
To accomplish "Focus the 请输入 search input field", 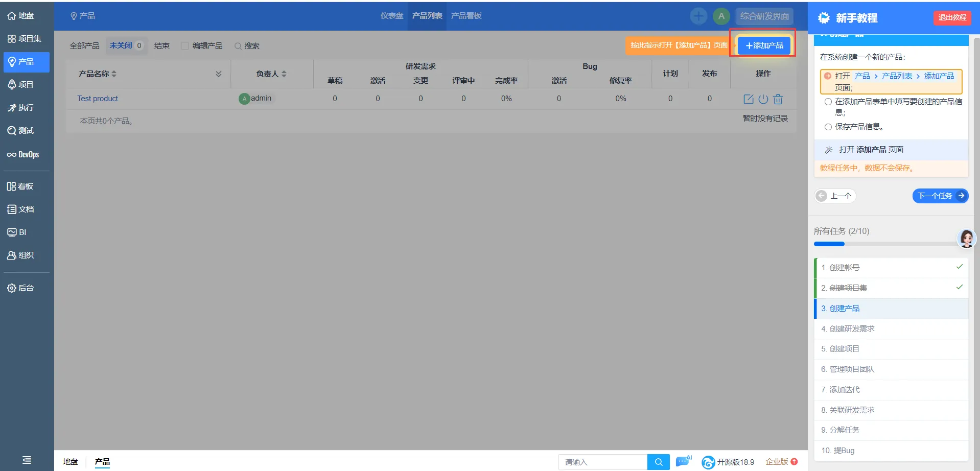I will (603, 462).
